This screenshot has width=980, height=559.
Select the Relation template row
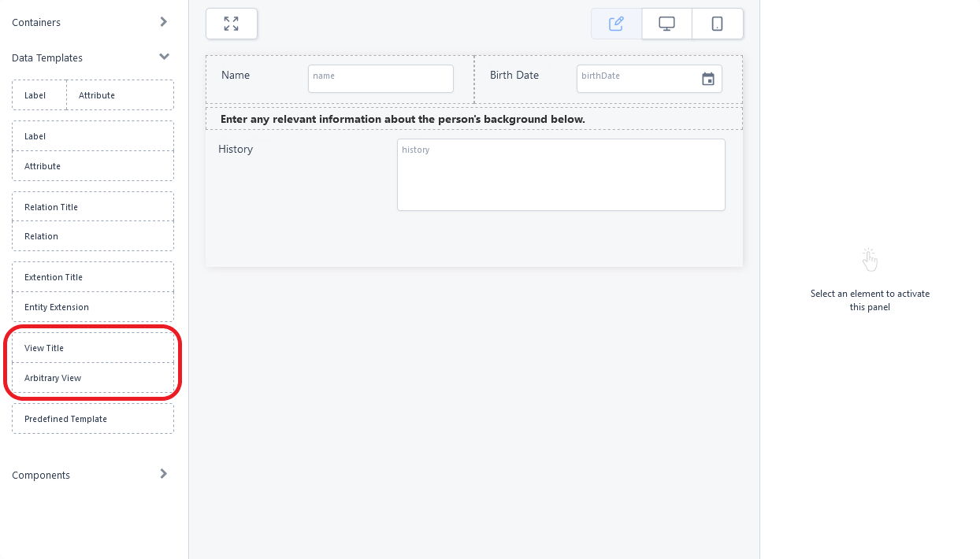93,236
